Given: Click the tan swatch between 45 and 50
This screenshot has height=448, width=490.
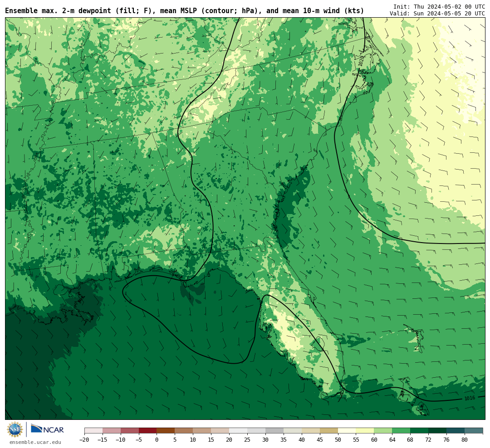Looking at the screenshot, I should coord(329,431).
